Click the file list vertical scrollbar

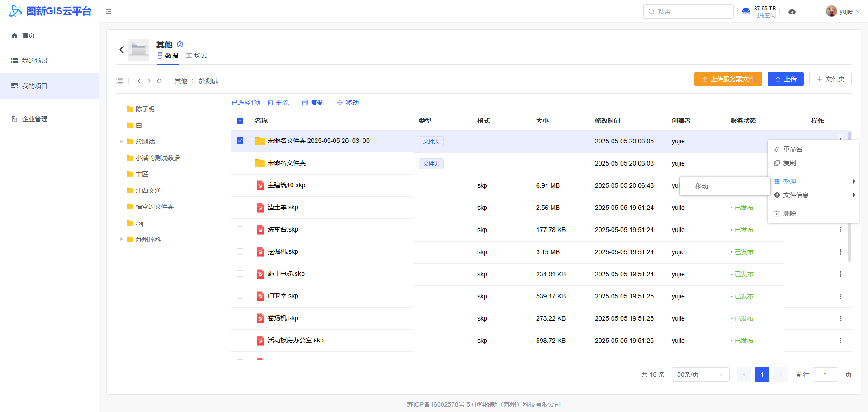849,197
